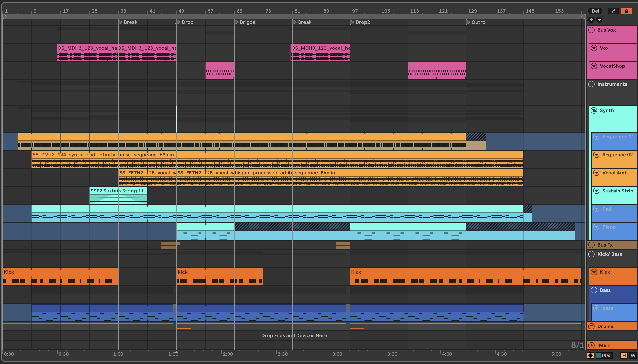This screenshot has width=638, height=364.
Task: Collapse the Bus Vox group track
Action: [591, 30]
